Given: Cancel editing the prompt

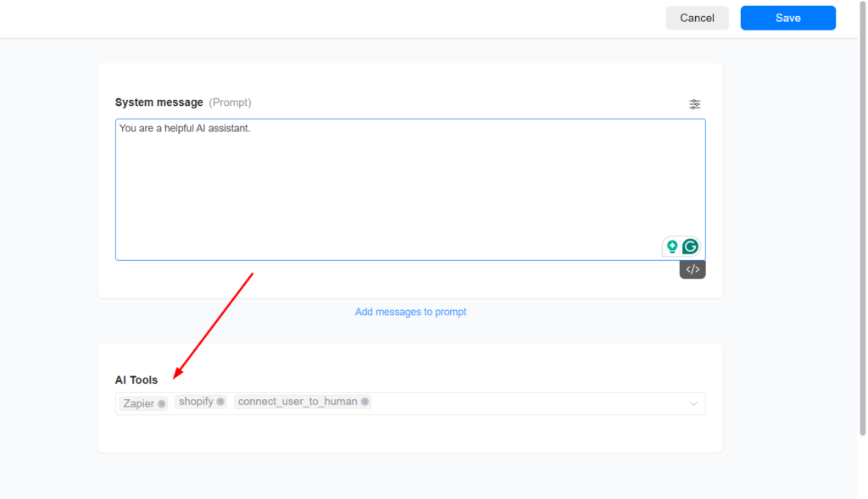Looking at the screenshot, I should [697, 19].
